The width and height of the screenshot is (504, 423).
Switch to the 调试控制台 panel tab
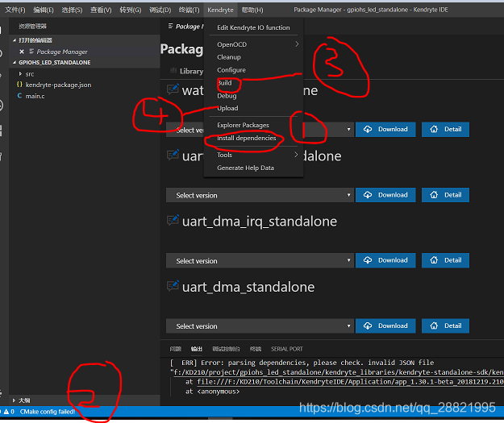click(x=226, y=349)
